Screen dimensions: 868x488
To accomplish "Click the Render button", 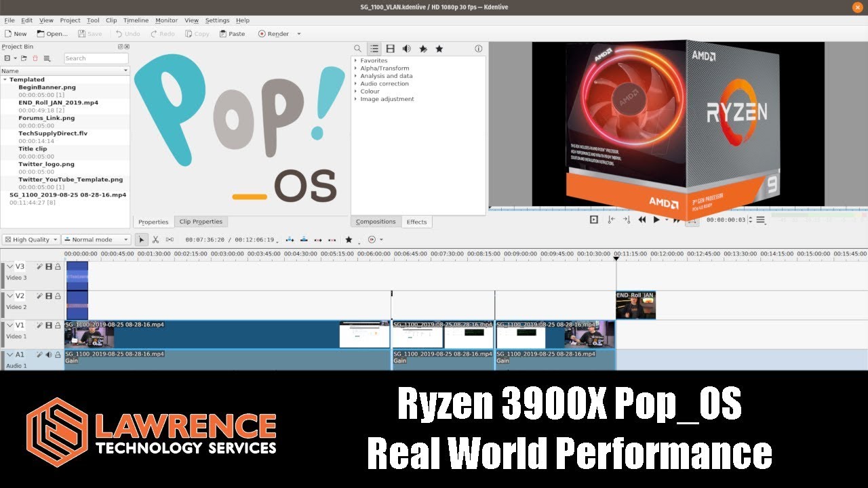I will click(274, 34).
